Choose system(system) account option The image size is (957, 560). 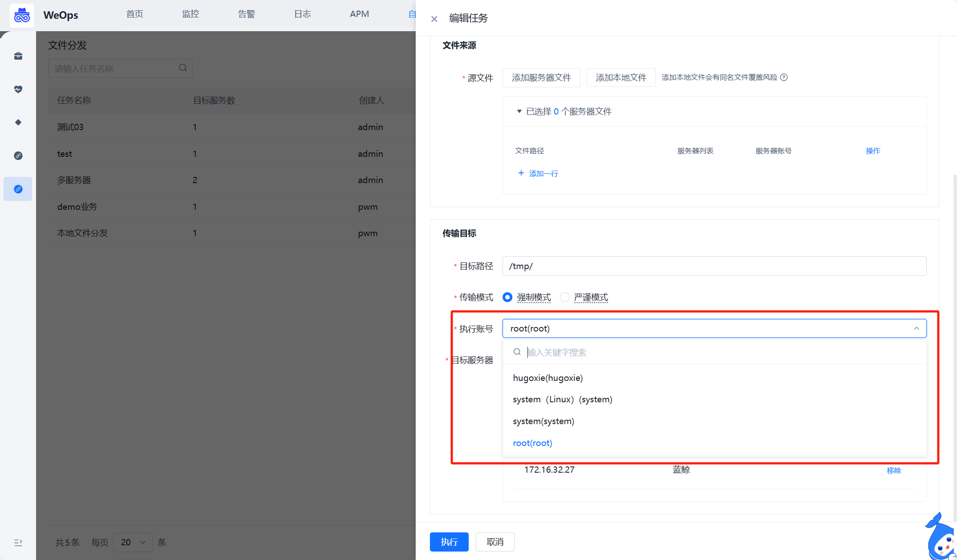click(x=714, y=421)
